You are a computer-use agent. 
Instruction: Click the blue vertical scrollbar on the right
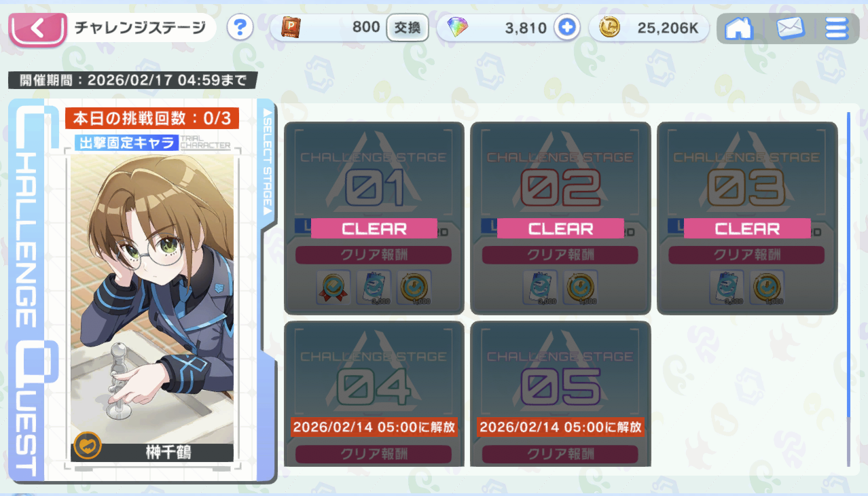pyautogui.click(x=848, y=265)
